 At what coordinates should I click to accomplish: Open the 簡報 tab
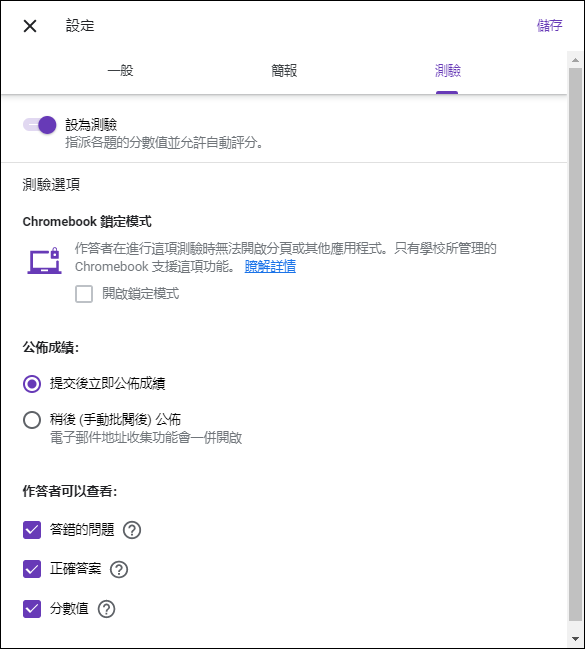284,71
